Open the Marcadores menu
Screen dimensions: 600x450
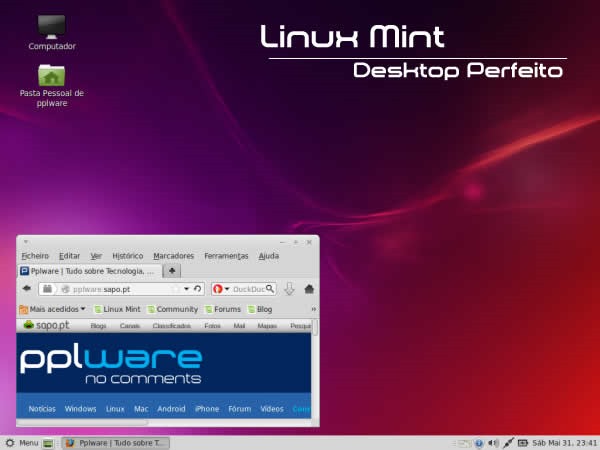tap(173, 256)
